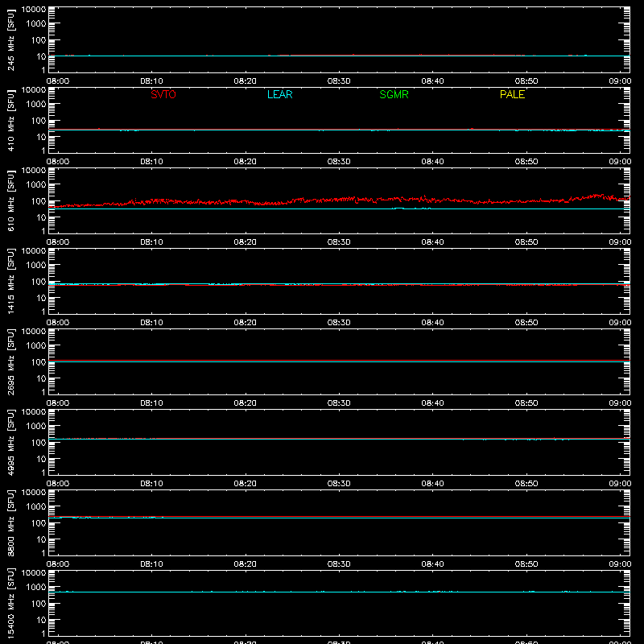This screenshot has width=644, height=644.
Task: Click the 1000 tick label of 15400 MHz panel
Action: click(36, 588)
